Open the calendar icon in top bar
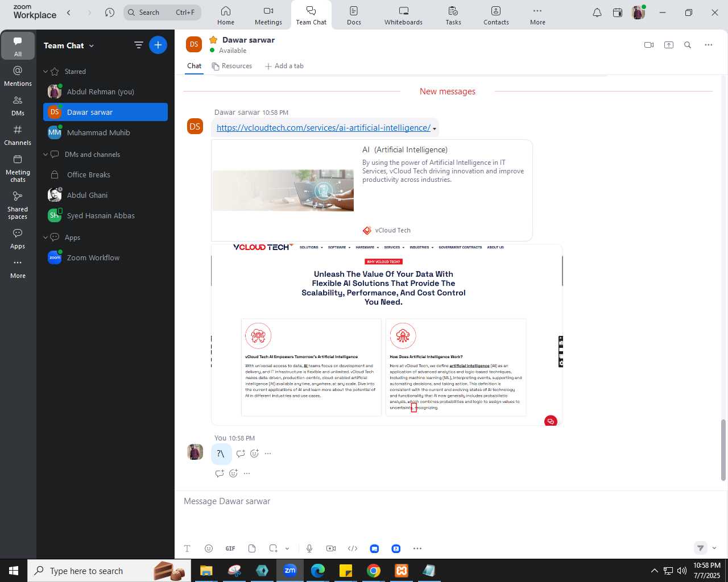The width and height of the screenshot is (728, 582). pyautogui.click(x=618, y=13)
